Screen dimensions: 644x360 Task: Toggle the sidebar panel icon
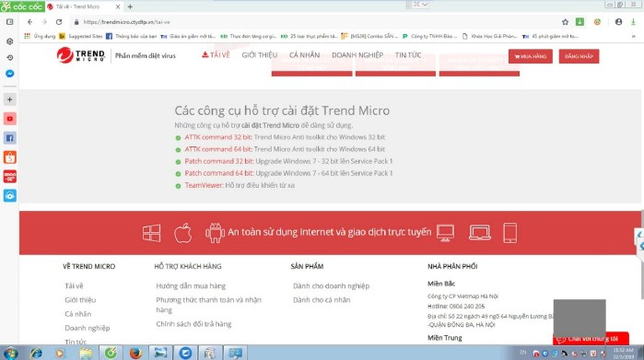tap(10, 22)
